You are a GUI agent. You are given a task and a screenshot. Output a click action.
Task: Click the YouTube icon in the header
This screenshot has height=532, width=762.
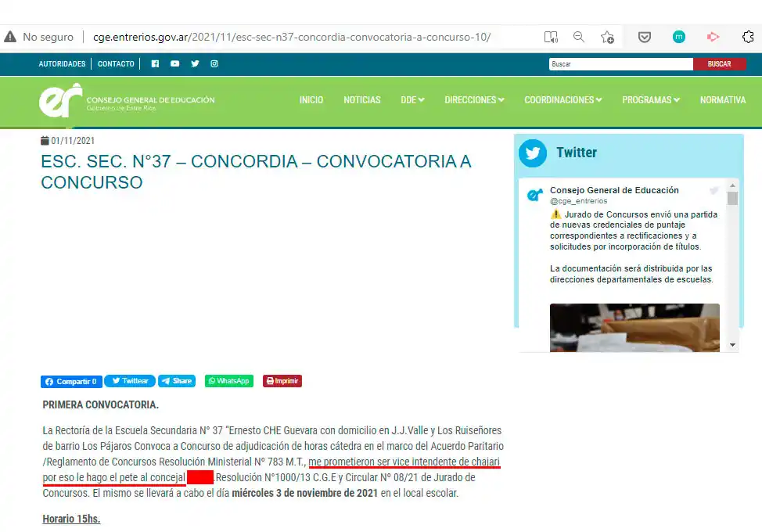(174, 64)
